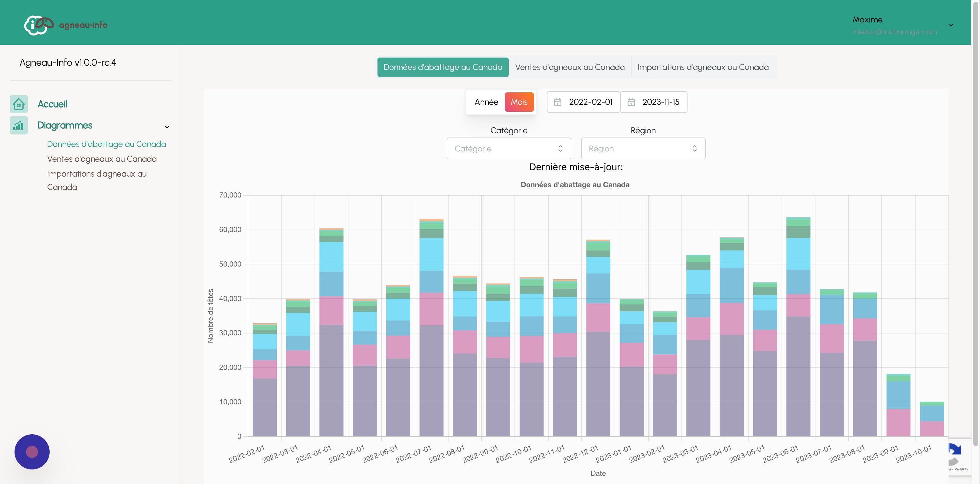Open the Région dropdown
The image size is (980, 484).
(643, 148)
